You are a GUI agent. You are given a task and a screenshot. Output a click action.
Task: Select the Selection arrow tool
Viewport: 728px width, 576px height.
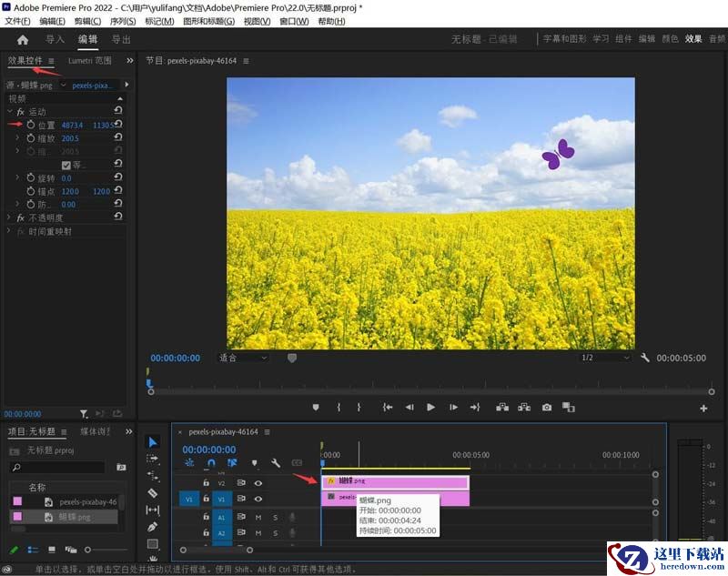(153, 442)
